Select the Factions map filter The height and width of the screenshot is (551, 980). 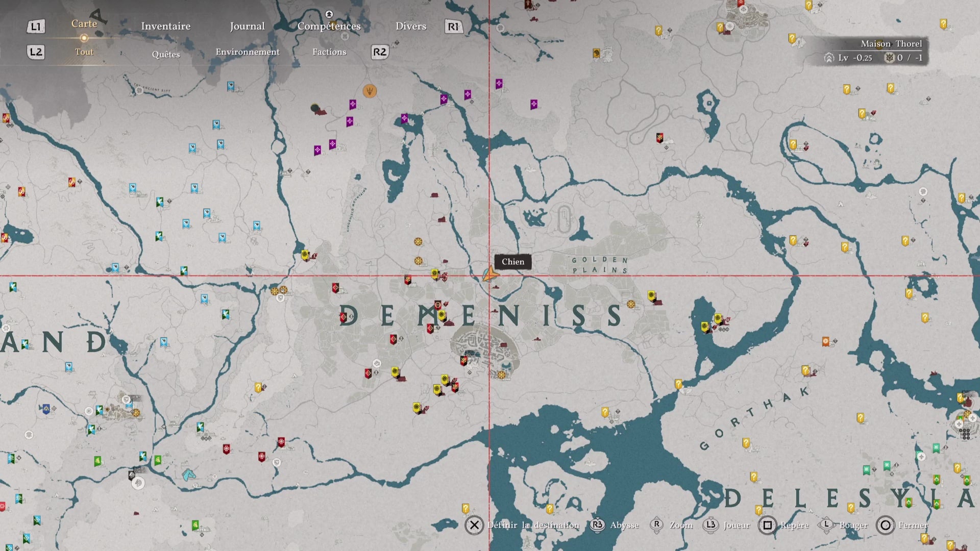(329, 52)
